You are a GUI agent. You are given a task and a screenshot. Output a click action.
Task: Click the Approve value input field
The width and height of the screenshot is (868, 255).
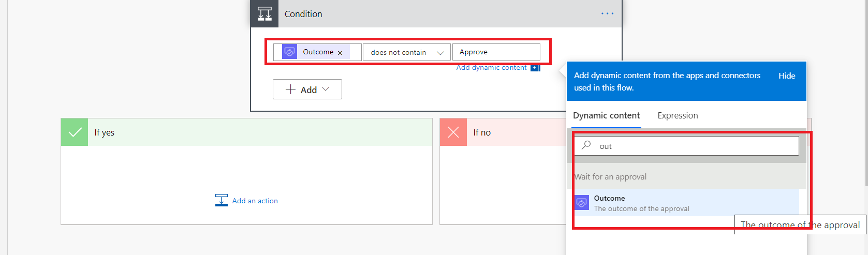pyautogui.click(x=495, y=52)
